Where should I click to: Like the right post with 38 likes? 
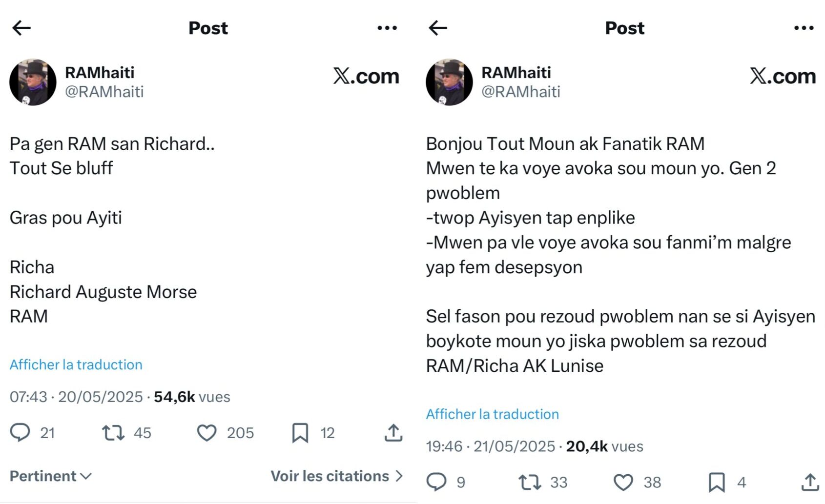coord(622,483)
